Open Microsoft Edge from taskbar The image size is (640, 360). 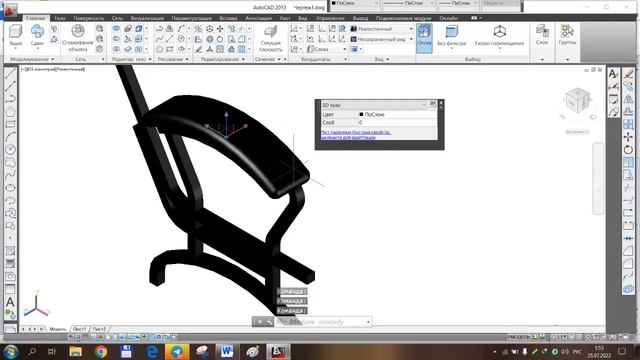[152, 351]
